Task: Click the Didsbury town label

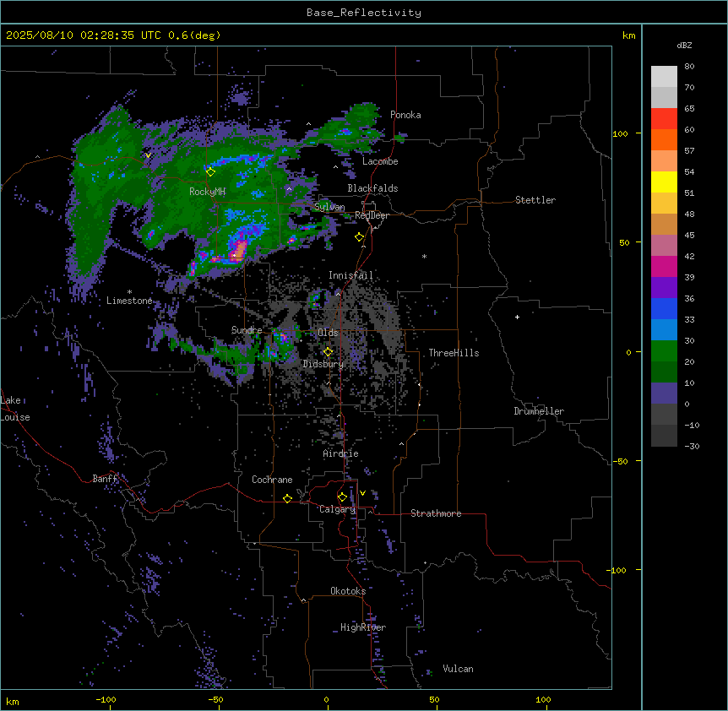Action: [323, 364]
